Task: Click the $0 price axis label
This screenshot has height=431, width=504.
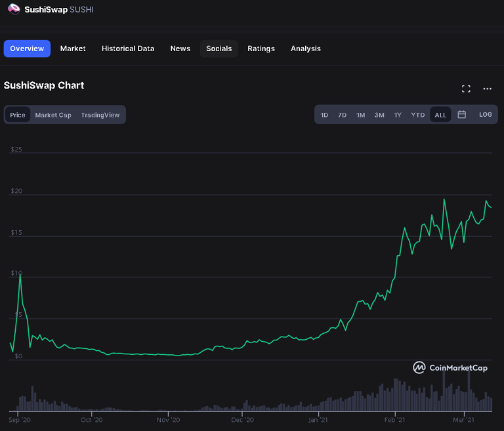Action: [x=18, y=356]
